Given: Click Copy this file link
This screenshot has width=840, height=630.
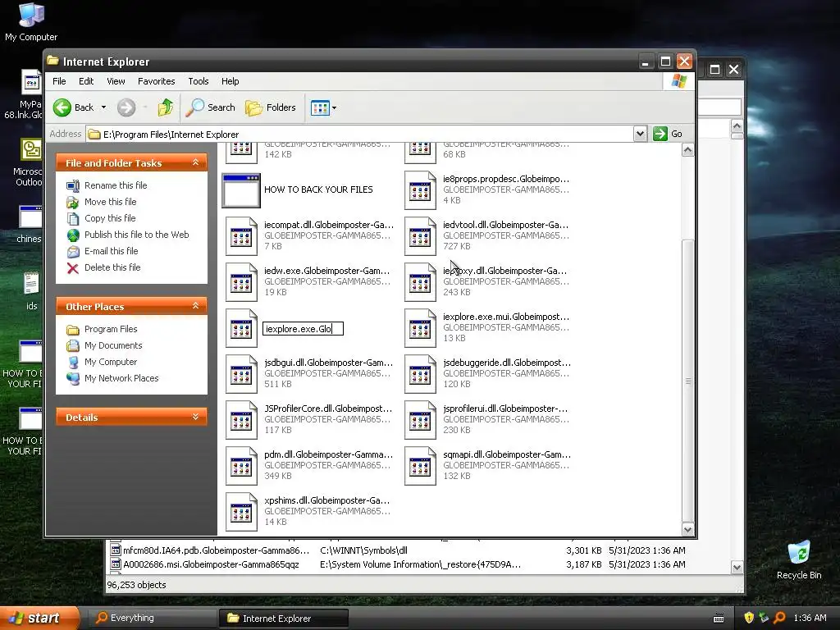Looking at the screenshot, I should 110,218.
